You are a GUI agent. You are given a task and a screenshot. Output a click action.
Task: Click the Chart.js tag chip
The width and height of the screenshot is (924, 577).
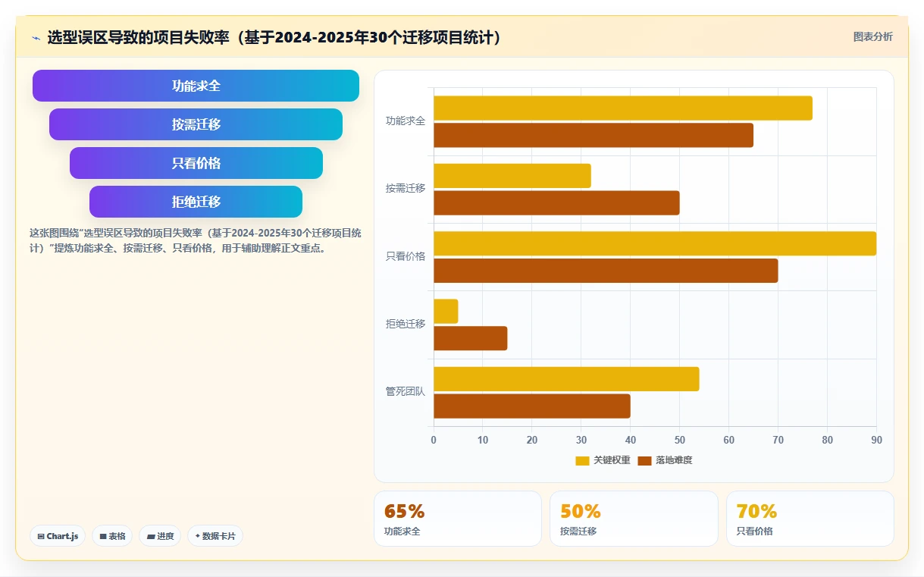click(x=58, y=536)
